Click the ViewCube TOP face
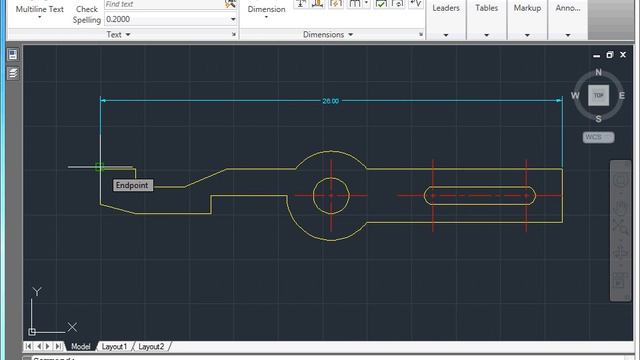The height and width of the screenshot is (360, 640). (x=598, y=96)
